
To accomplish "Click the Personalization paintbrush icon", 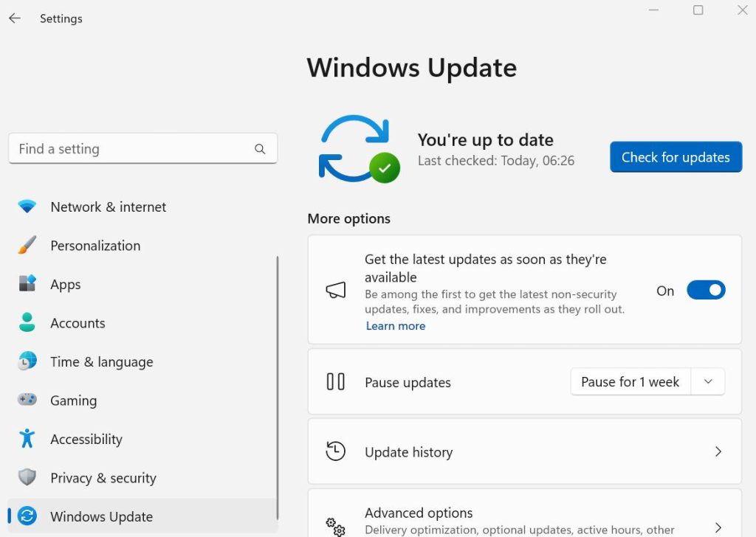I will tap(27, 246).
